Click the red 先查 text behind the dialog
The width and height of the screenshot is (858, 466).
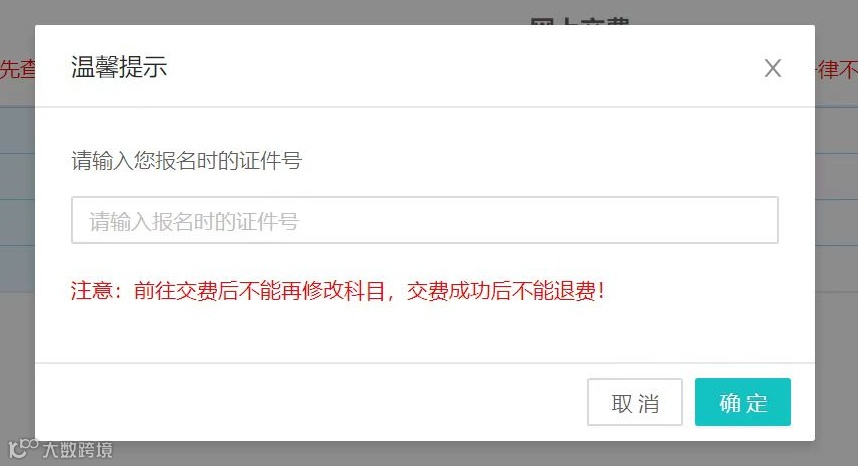(x=18, y=69)
